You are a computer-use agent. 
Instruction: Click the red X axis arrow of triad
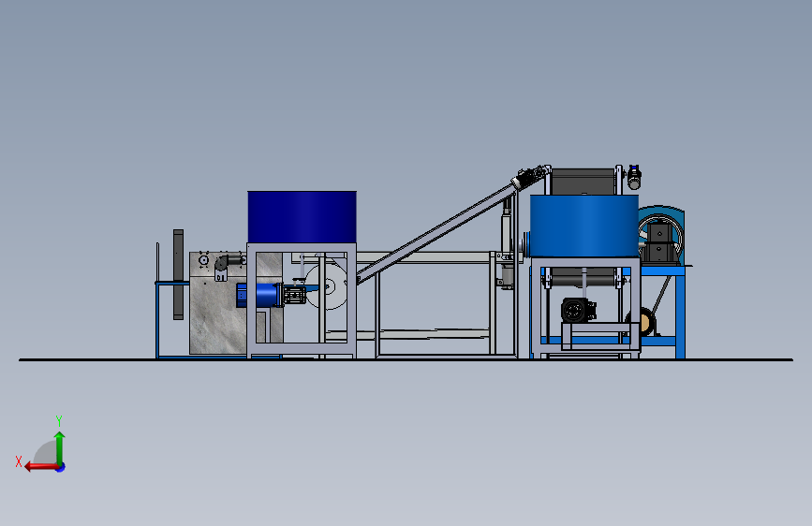click(41, 467)
